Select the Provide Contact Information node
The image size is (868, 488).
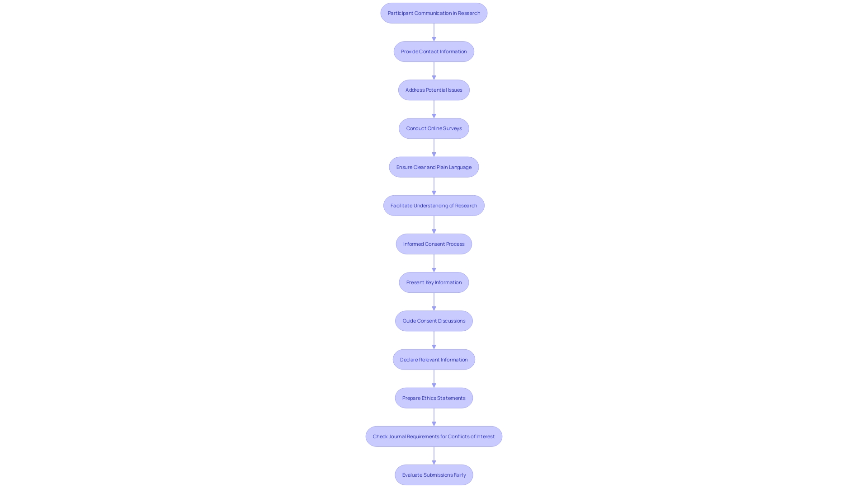[x=434, y=51]
